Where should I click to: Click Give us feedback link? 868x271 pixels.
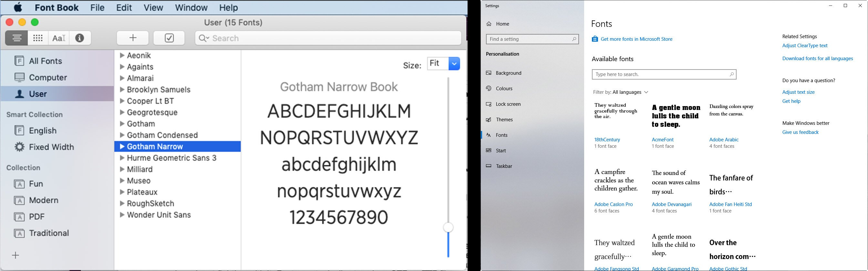pos(800,132)
